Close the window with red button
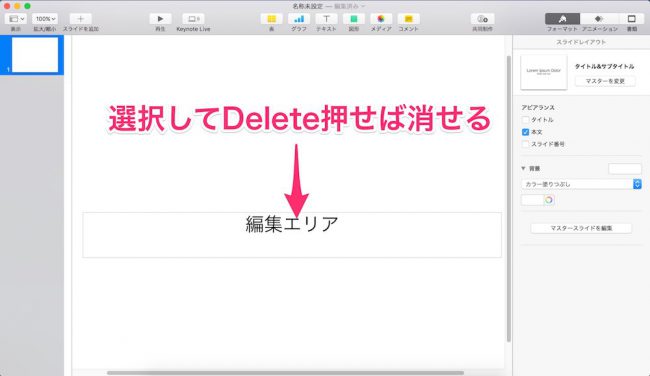 point(7,6)
